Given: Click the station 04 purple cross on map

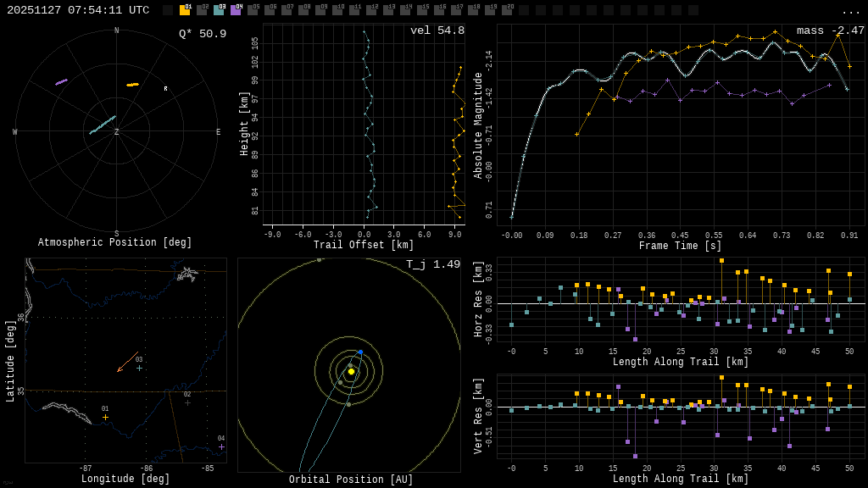Looking at the screenshot, I should pyautogui.click(x=221, y=446).
